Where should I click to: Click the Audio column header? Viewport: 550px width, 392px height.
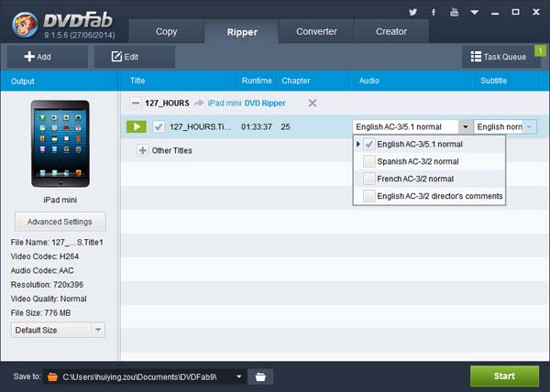coord(369,81)
